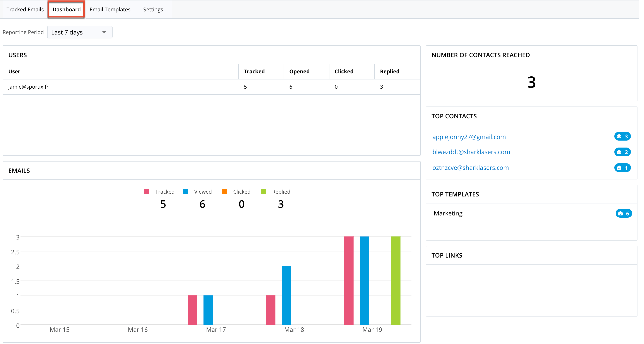Click opened-mail badge beside oztnzcve@sharklasers.com
This screenshot has height=344, width=644.
click(x=622, y=168)
